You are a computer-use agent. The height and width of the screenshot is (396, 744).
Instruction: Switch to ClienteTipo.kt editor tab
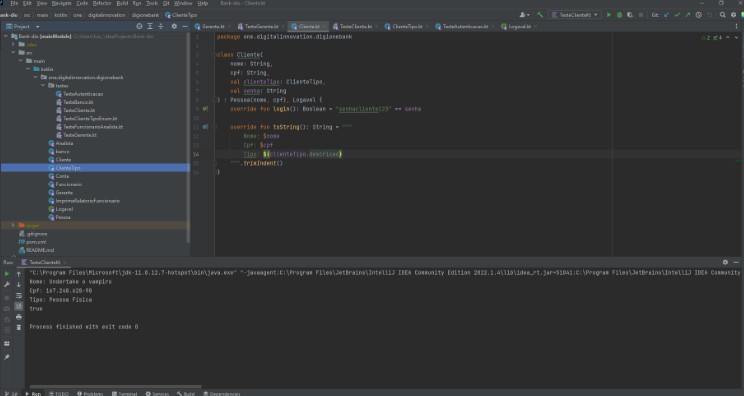click(x=407, y=27)
